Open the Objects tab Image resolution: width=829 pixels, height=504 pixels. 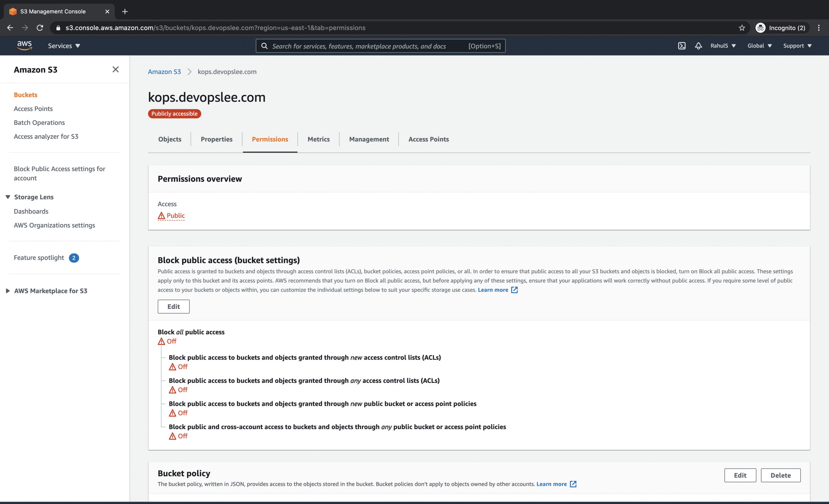[170, 139]
